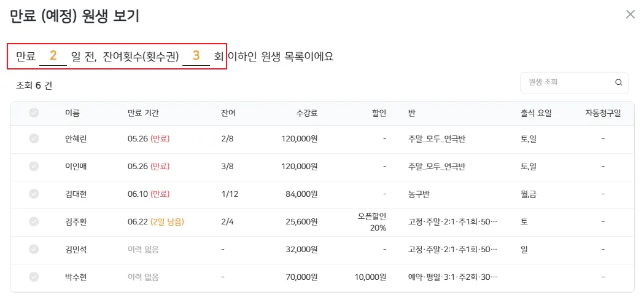Viewport: 644px width, 297px height.
Task: Select the checkbox next to 김대현
Action: 34,194
